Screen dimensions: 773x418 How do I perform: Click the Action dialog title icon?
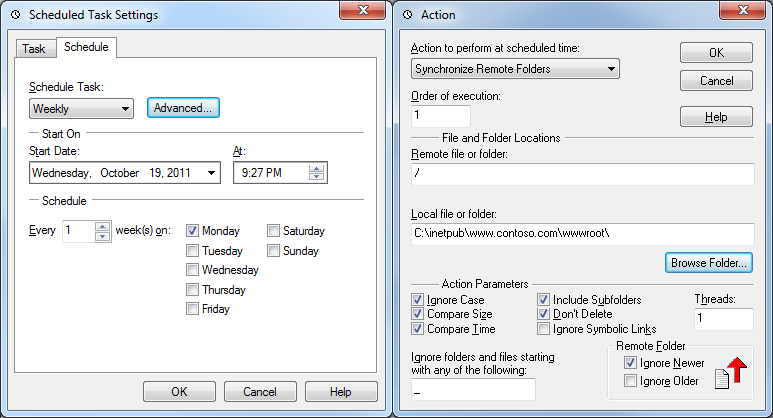[x=407, y=15]
